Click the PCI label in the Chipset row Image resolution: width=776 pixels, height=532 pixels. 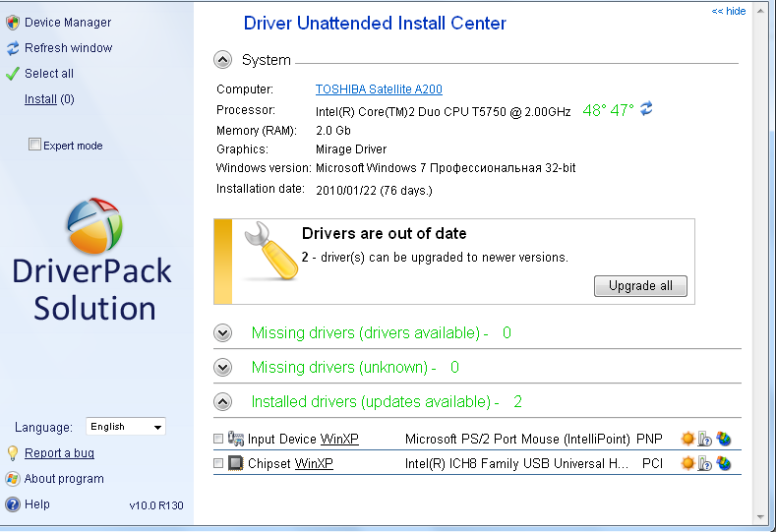coord(652,464)
